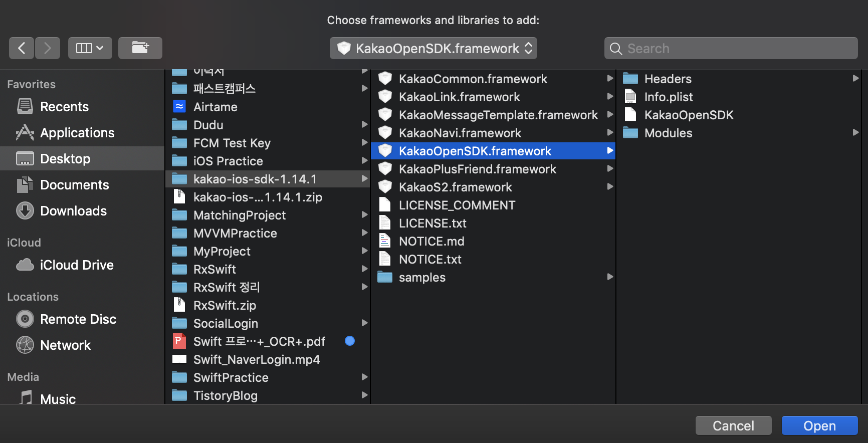The image size is (868, 443).
Task: Go back with the left arrow button
Action: pos(22,48)
